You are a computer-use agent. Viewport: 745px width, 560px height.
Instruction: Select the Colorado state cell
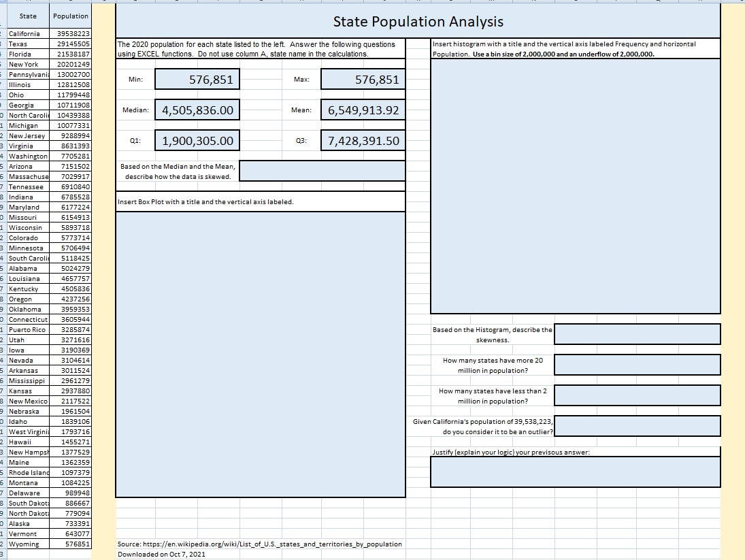pos(28,238)
